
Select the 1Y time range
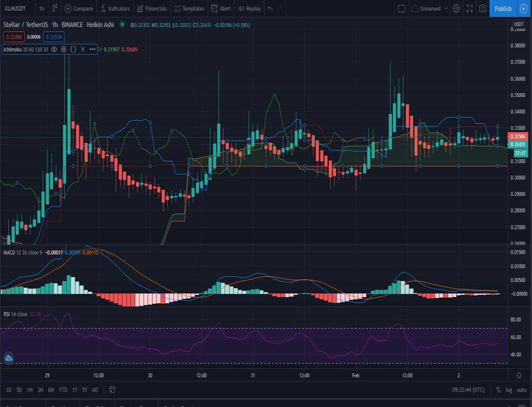pos(74,390)
